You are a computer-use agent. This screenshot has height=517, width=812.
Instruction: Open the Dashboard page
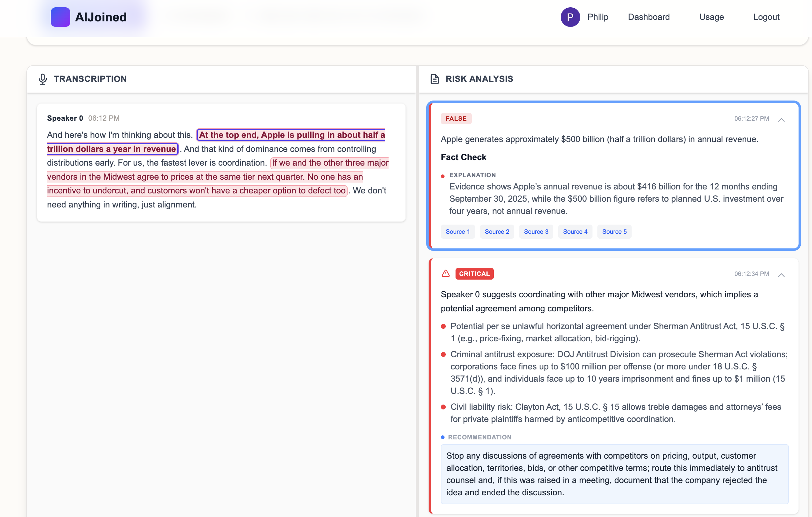648,17
